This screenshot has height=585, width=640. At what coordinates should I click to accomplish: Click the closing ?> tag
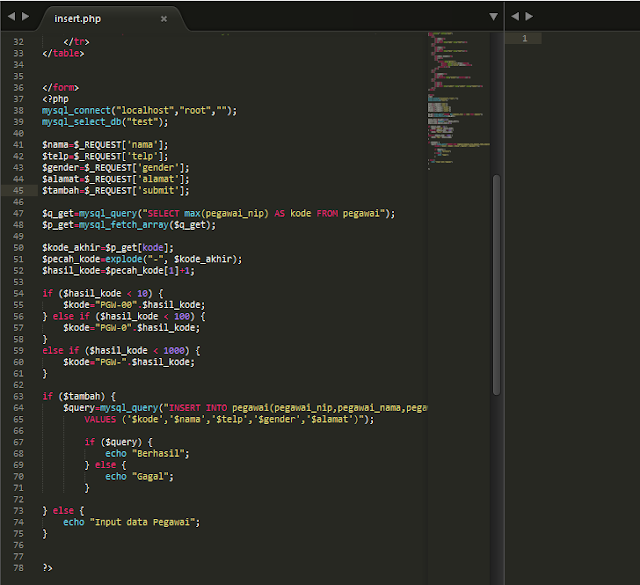47,568
